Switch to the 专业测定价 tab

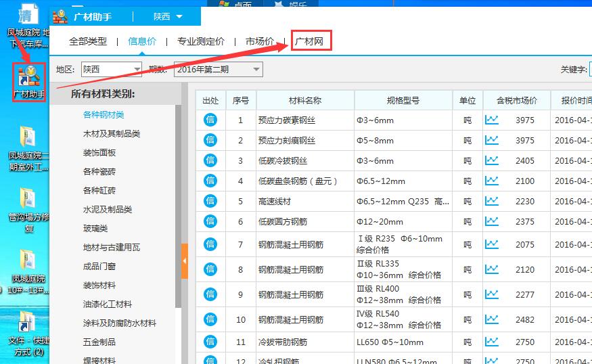click(201, 41)
